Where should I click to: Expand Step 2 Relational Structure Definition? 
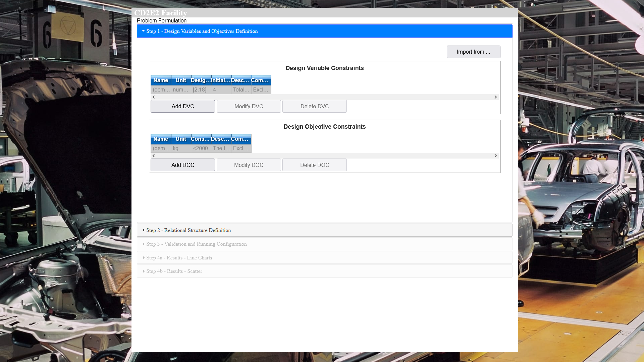click(x=189, y=230)
